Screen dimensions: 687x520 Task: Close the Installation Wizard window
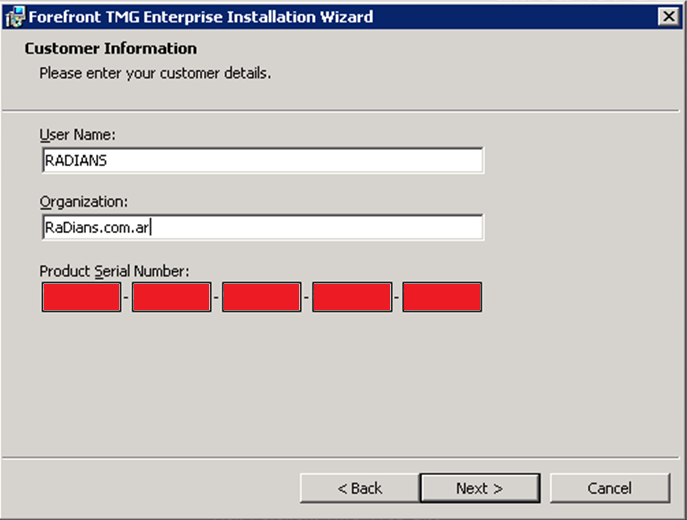pos(668,16)
